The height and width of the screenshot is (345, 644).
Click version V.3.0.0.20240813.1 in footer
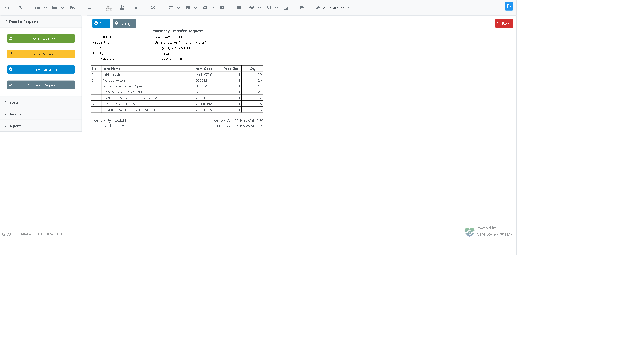tap(48, 234)
